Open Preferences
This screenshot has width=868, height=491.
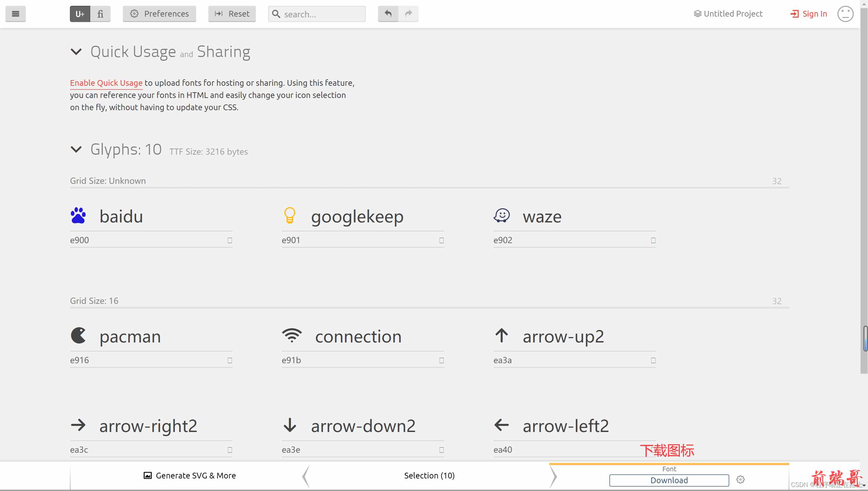pos(159,14)
